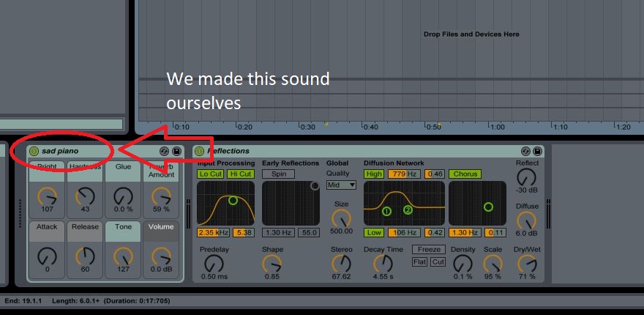
Task: Enable the Spin button in Early Reflections
Action: tap(279, 174)
